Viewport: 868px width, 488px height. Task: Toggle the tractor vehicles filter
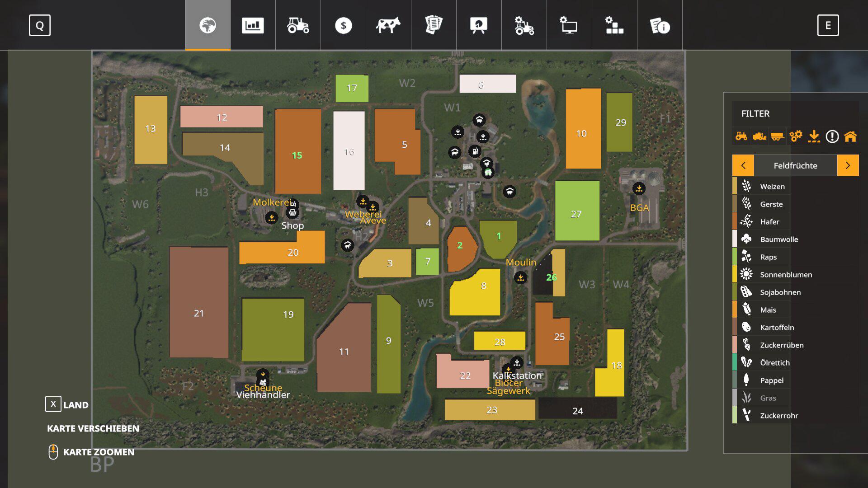[x=741, y=136]
